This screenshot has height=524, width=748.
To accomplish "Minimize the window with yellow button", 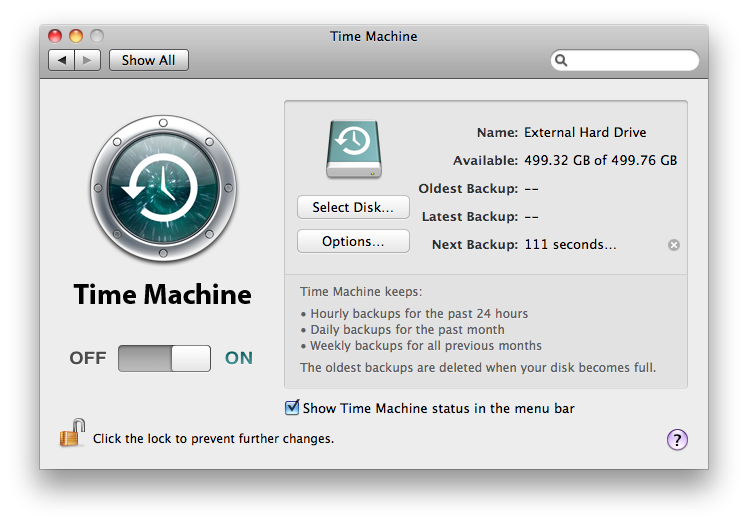I will pyautogui.click(x=77, y=37).
